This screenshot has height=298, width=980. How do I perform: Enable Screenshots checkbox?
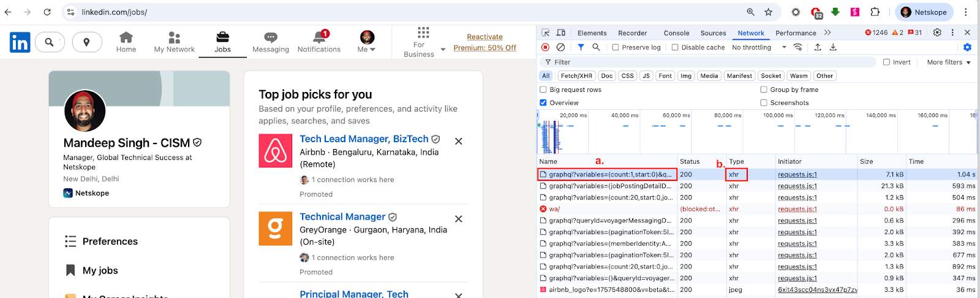point(764,103)
